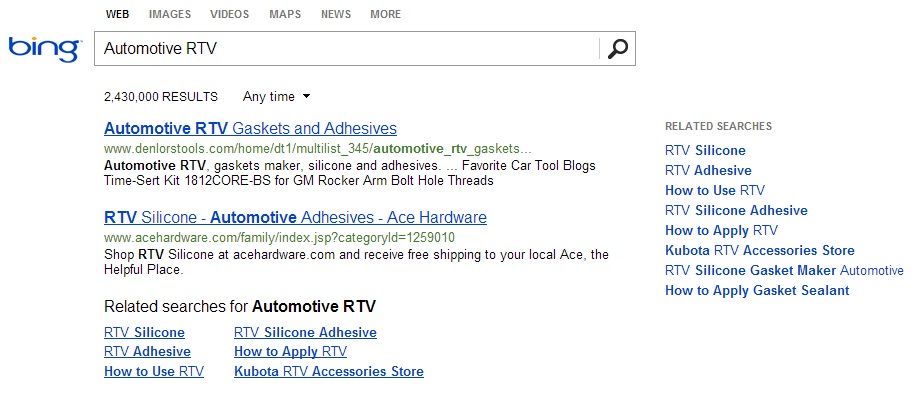Click the 'Time-Sert Kit 1812CORE-BS' snippet line

tap(298, 181)
